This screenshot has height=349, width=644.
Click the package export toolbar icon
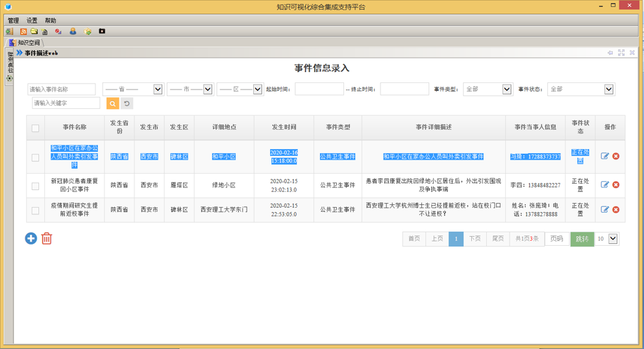pos(88,31)
